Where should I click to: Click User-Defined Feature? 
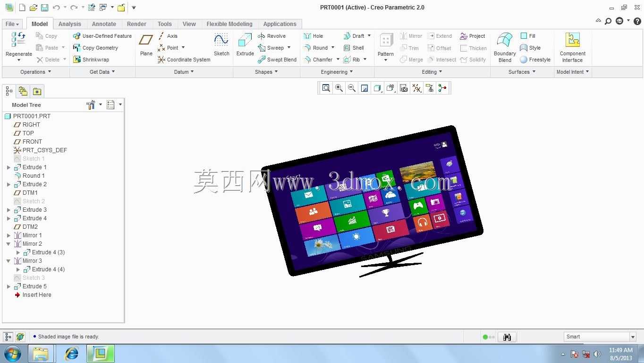click(x=102, y=36)
